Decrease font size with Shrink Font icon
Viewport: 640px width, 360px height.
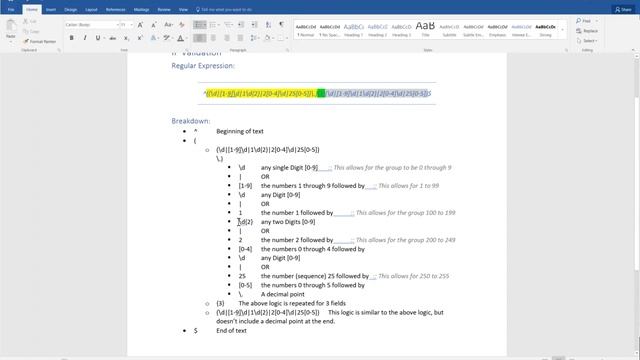pos(153,25)
